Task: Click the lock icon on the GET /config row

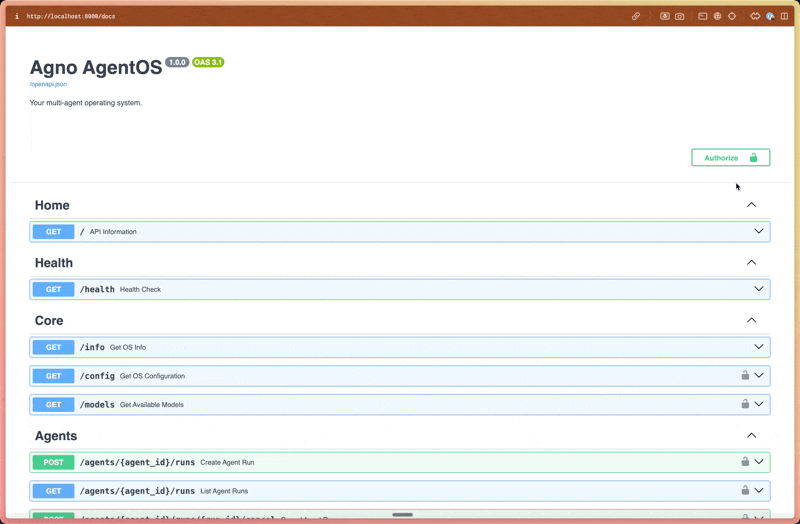Action: 745,376
